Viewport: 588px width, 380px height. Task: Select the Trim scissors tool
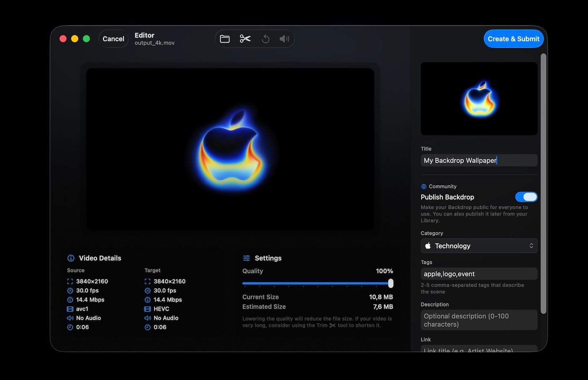(x=245, y=39)
